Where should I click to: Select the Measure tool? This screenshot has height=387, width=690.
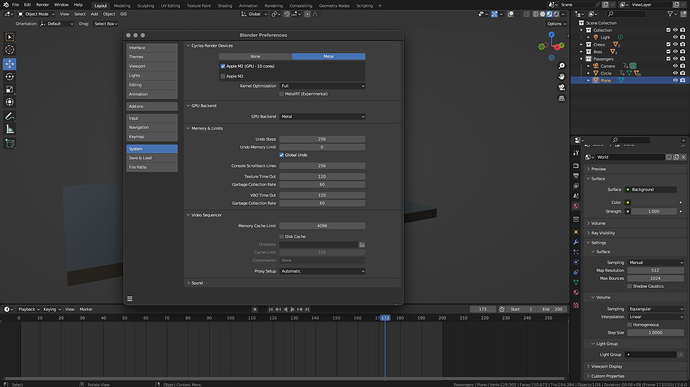tap(10, 129)
